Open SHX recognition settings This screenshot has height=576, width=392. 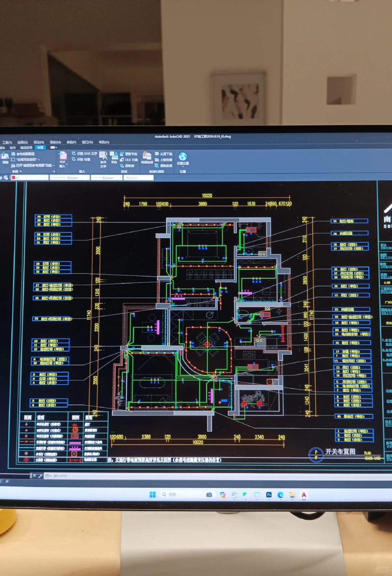(81, 159)
